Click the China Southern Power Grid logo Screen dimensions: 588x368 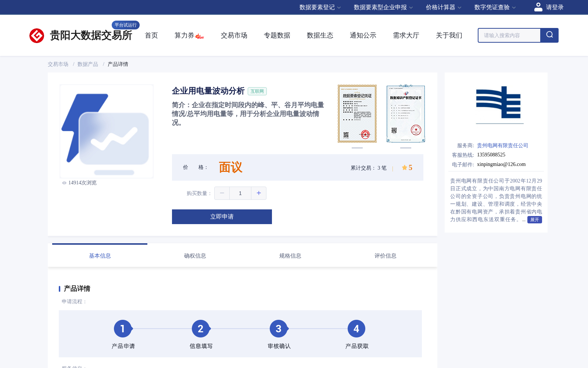[x=499, y=102]
